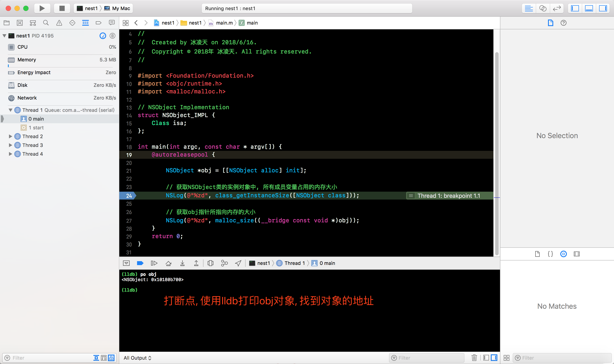Open the All Output dropdown
This screenshot has height=364, width=614.
(137, 358)
